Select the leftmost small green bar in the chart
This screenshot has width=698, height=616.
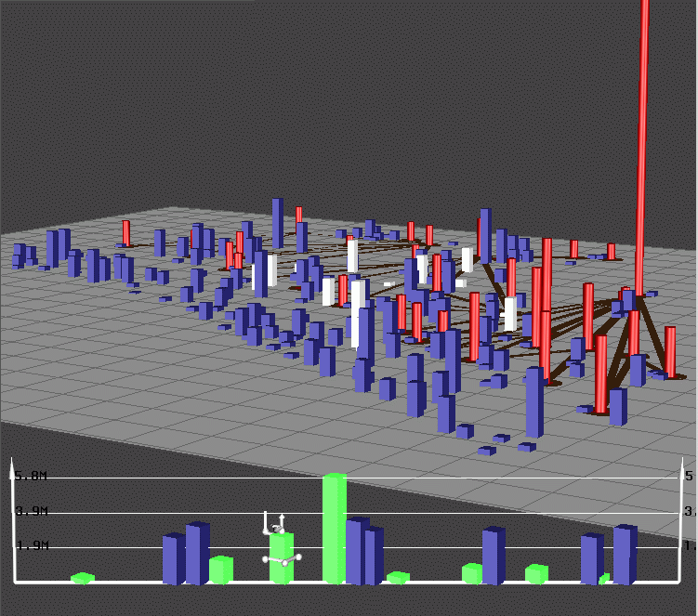pos(83,579)
